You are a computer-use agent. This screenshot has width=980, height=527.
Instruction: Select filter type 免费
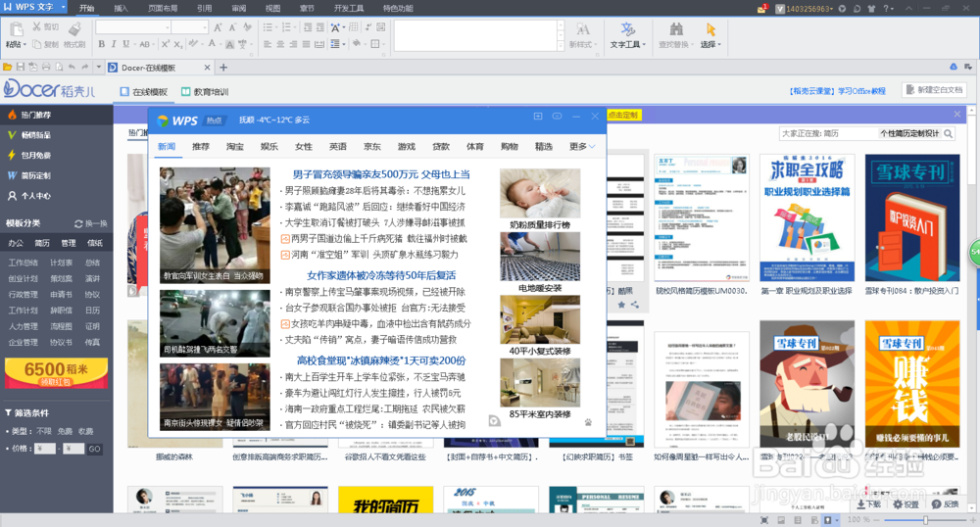(x=65, y=431)
